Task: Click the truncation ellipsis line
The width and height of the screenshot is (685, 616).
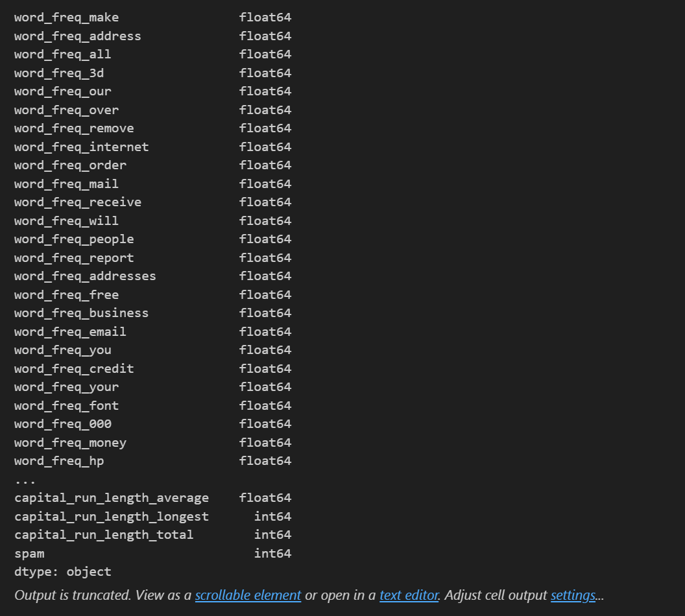Action: (25, 482)
